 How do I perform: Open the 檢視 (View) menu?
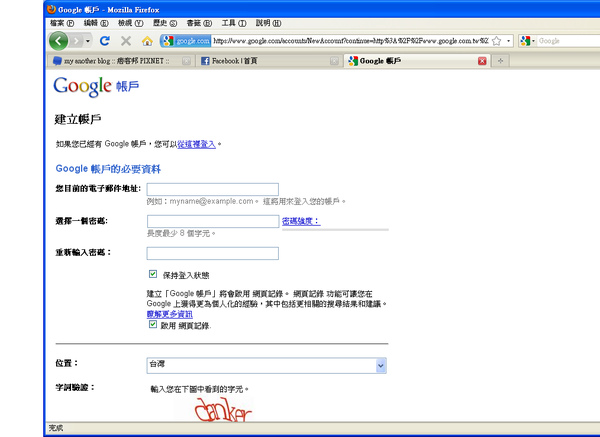130,23
